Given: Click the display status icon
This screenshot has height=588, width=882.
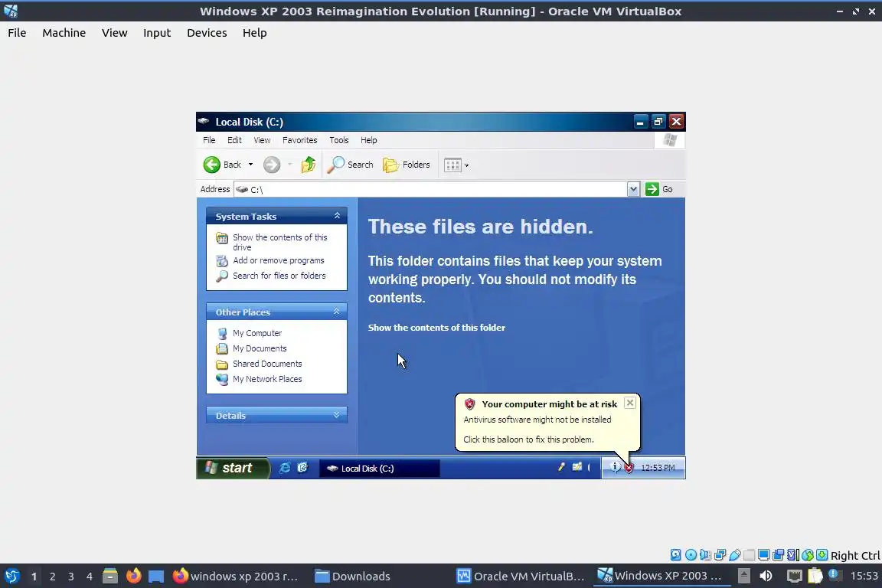Looking at the screenshot, I should (x=764, y=555).
